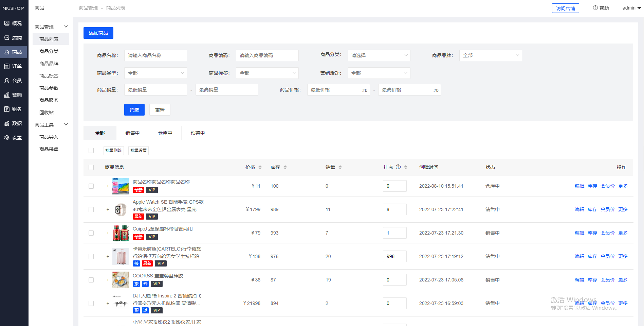Check the Apple Watch SE row checkbox

pos(91,209)
